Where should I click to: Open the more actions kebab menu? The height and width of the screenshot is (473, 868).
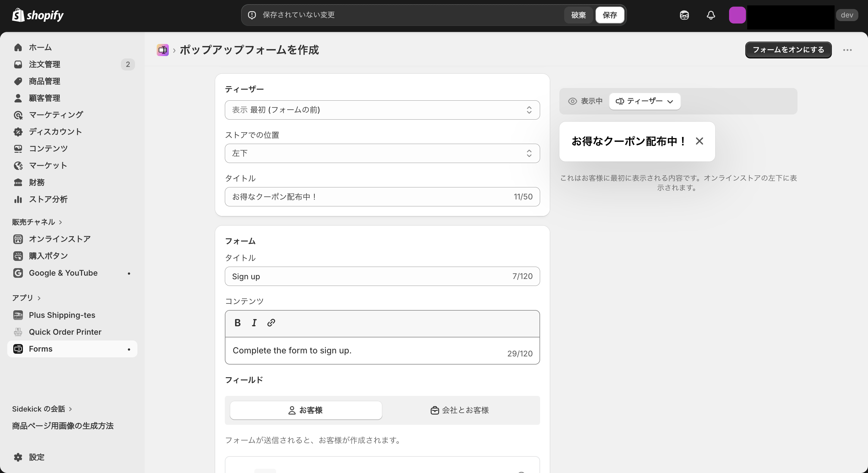848,50
